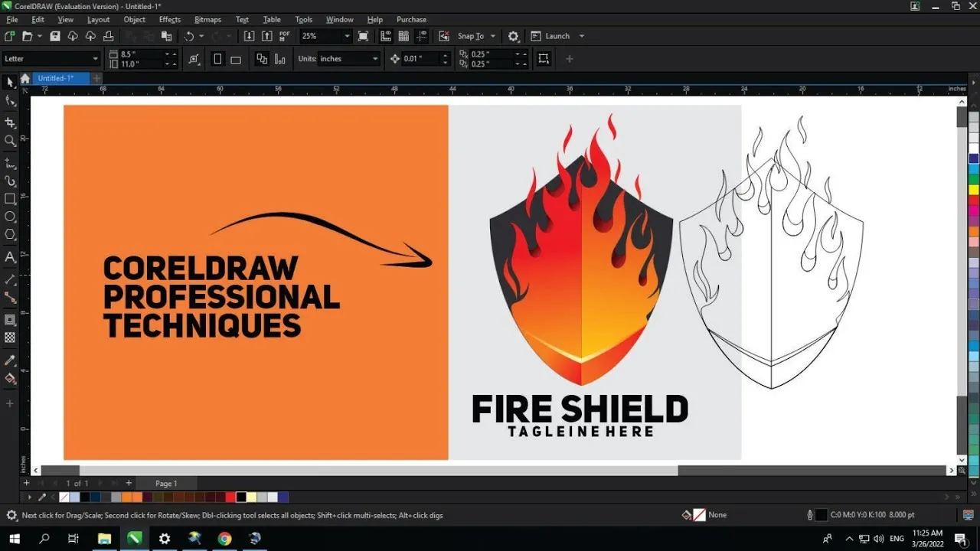Click the No Fill indicator in status bar
The width and height of the screenshot is (980, 551).
(698, 515)
